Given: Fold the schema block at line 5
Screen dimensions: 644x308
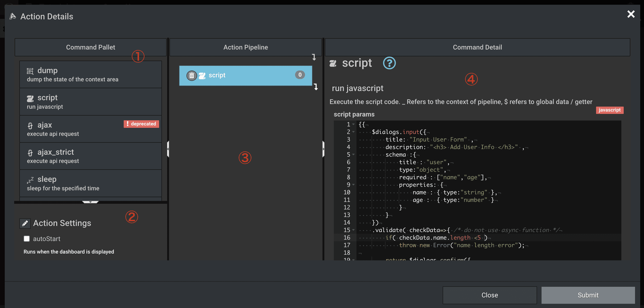Looking at the screenshot, I should tap(353, 155).
